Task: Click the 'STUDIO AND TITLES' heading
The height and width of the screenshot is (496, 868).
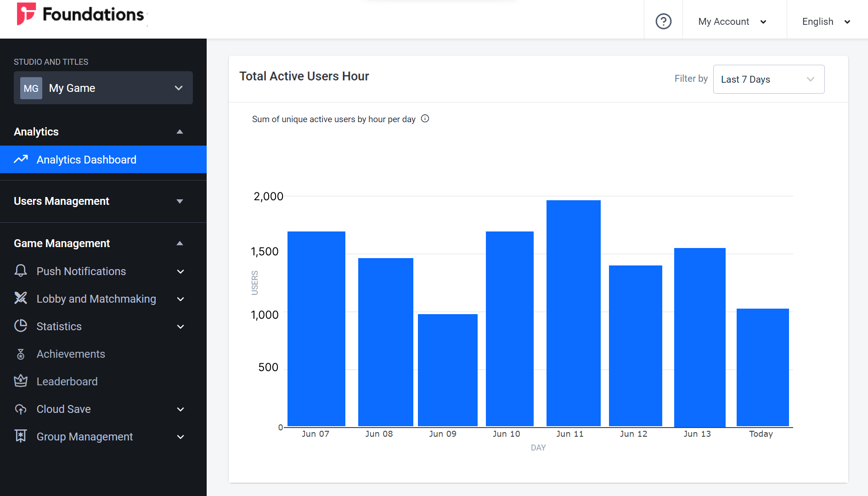Action: point(51,62)
